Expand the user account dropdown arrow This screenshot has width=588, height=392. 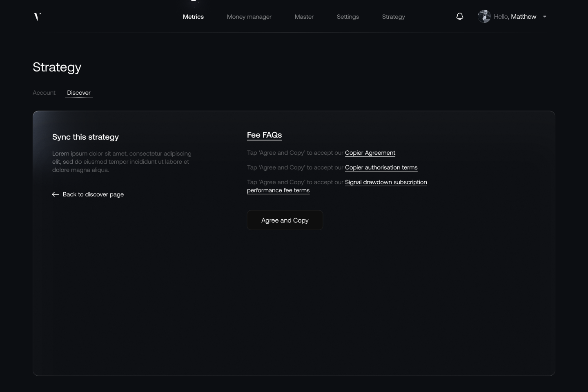[x=545, y=17]
